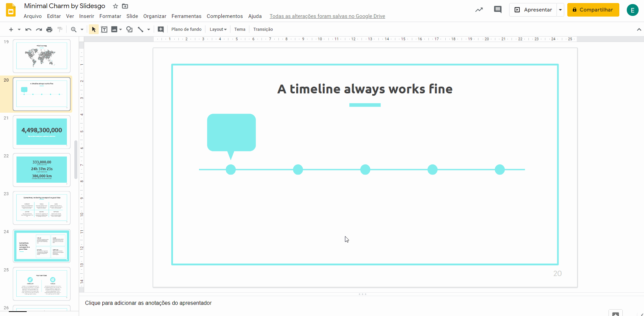Open the move to folder icon

[x=125, y=6]
